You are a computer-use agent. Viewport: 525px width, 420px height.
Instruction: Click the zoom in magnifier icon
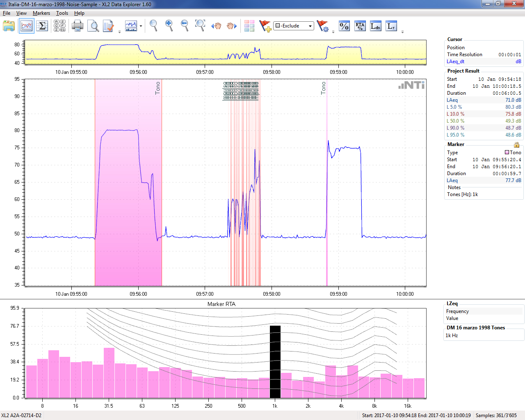click(169, 26)
